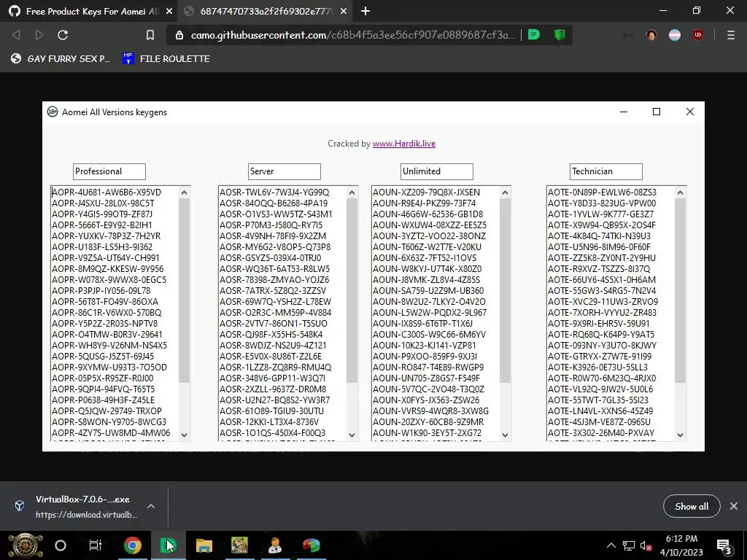Open the colorful circle taskbar icon
This screenshot has height=560, width=747.
pos(311,545)
